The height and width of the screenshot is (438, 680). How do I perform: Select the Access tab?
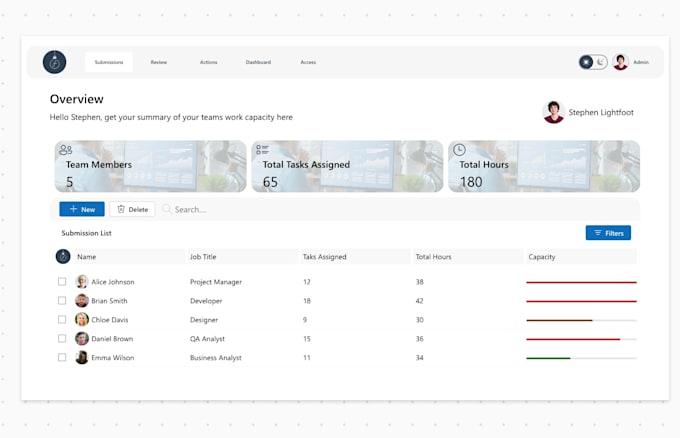(x=308, y=62)
